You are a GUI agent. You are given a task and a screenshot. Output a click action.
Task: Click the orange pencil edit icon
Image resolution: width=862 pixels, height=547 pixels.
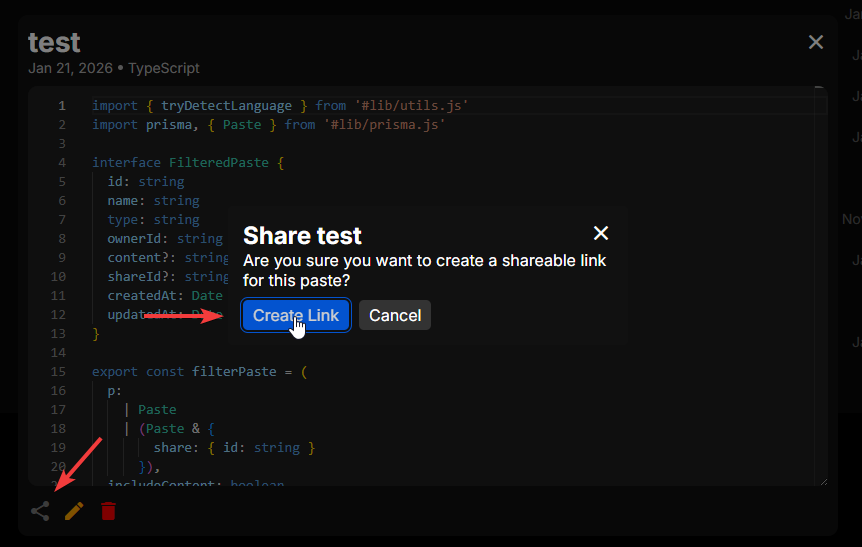74,511
